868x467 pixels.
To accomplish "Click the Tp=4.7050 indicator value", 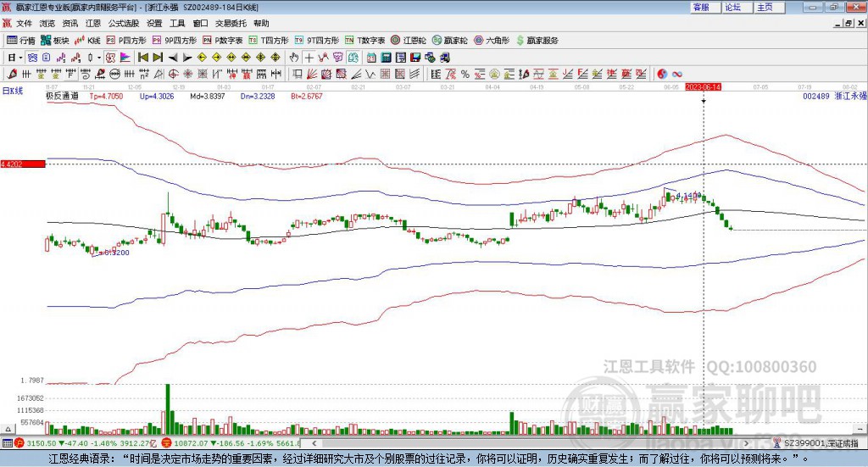I will (x=106, y=97).
